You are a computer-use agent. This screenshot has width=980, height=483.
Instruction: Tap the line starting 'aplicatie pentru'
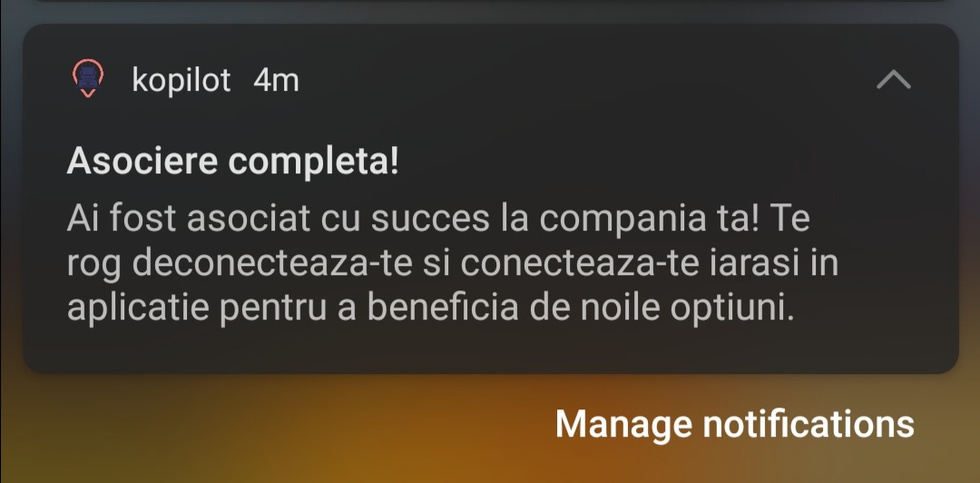[x=431, y=308]
